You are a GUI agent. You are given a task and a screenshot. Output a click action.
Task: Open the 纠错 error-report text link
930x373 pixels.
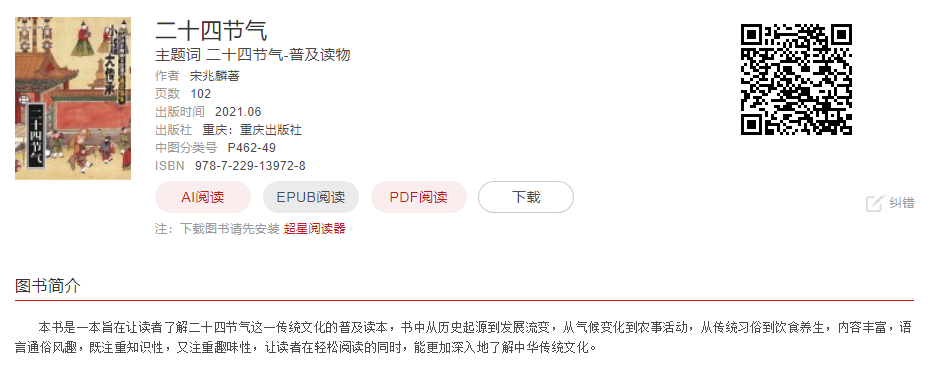[902, 203]
